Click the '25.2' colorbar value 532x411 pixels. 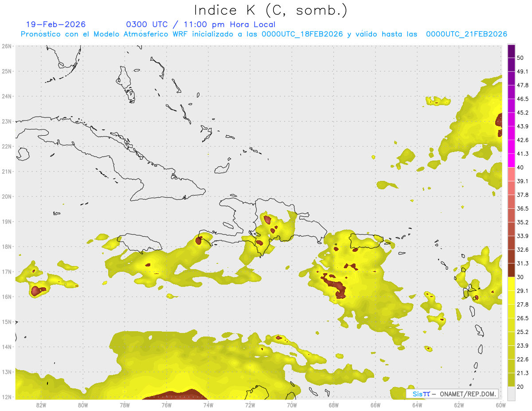pos(523,332)
